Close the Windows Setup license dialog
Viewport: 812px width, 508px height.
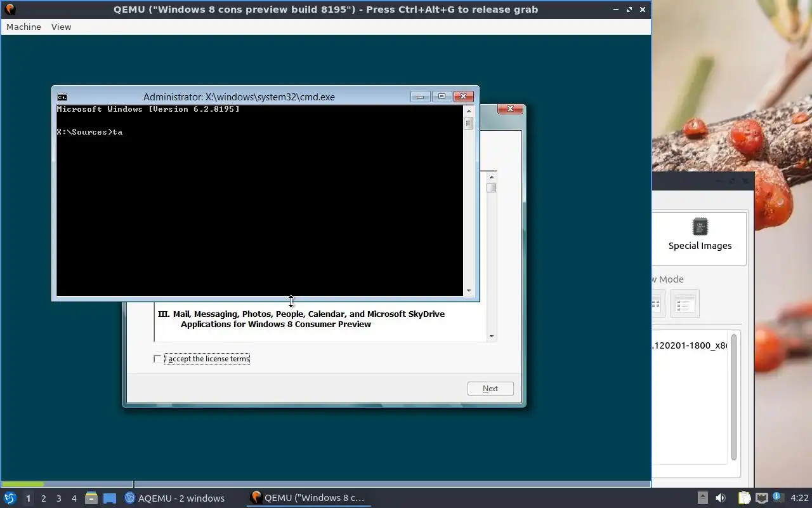pos(510,109)
